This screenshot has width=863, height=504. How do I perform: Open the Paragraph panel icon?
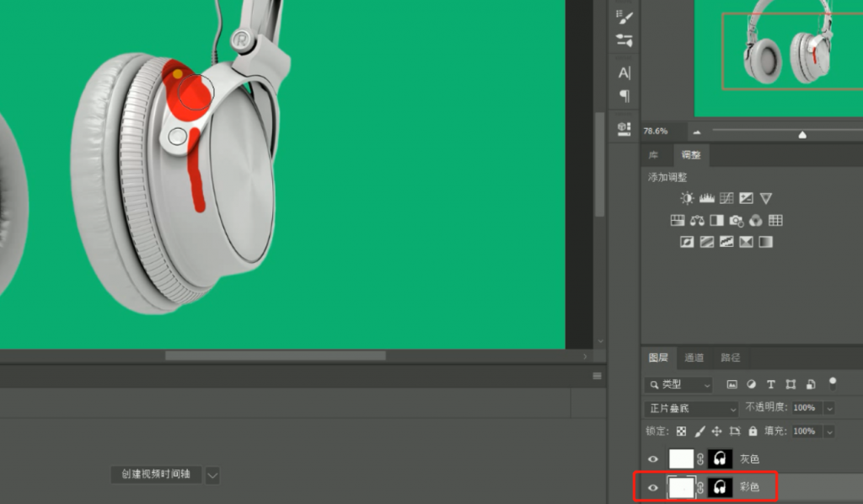[624, 96]
